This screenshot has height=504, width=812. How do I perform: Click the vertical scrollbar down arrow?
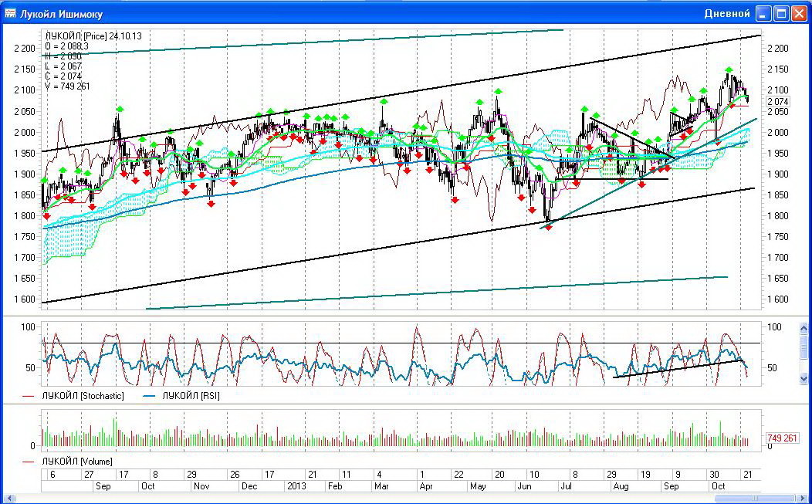pos(805,378)
